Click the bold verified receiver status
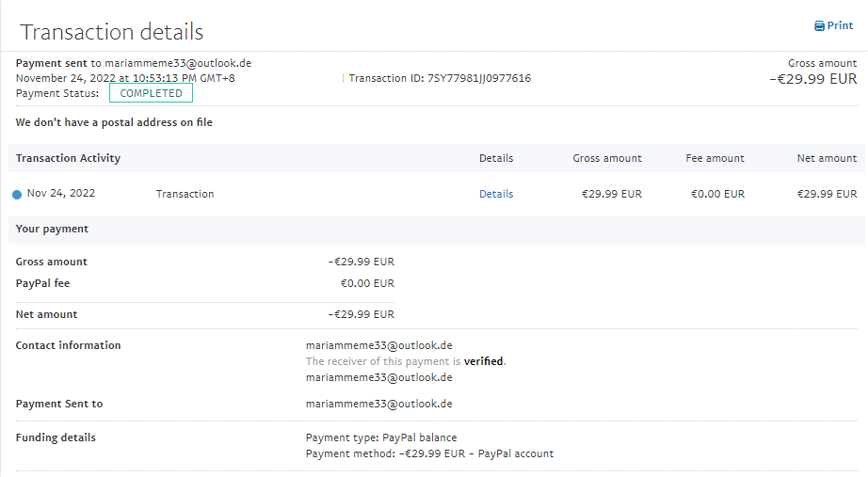 pyautogui.click(x=484, y=361)
